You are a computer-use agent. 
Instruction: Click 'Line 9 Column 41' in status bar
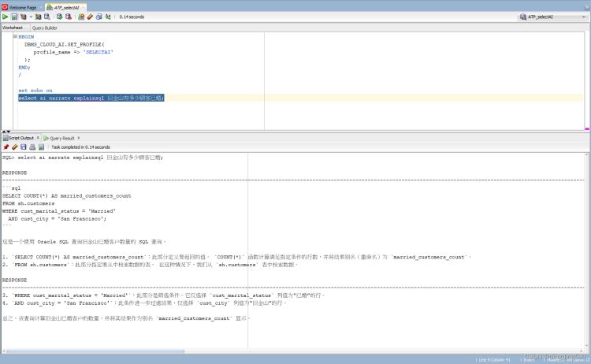pyautogui.click(x=495, y=359)
